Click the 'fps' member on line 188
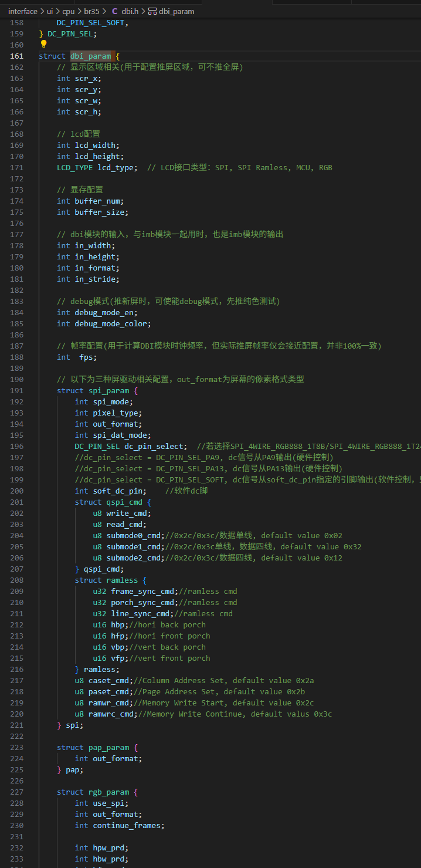Screen dimensions: 421x868 [86, 357]
